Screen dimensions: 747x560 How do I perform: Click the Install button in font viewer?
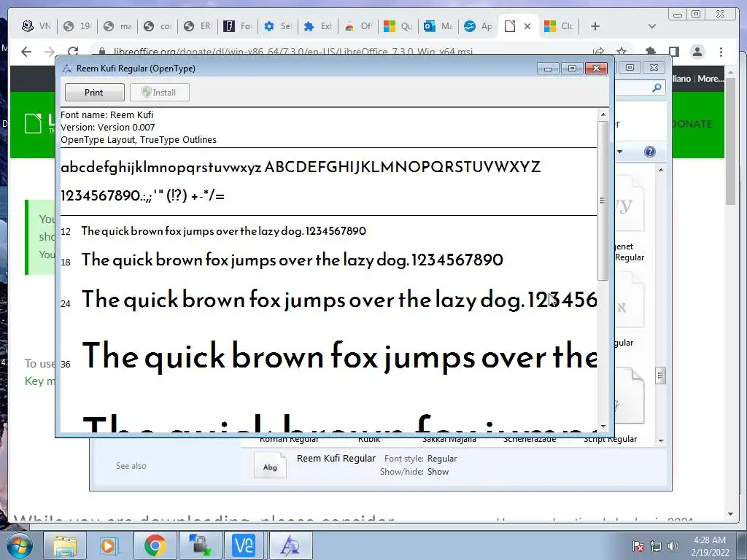[159, 93]
